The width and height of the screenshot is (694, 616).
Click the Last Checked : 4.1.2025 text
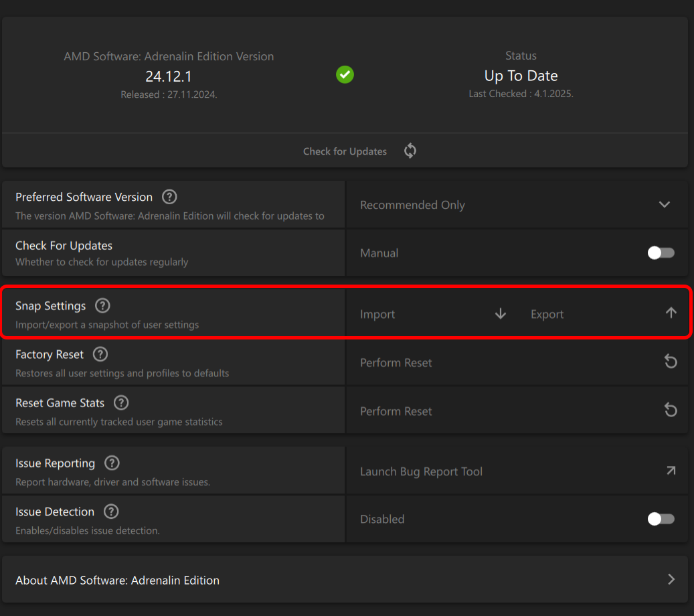click(521, 94)
